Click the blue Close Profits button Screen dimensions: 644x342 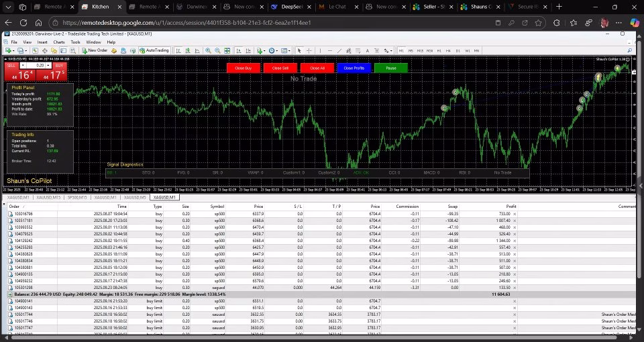click(354, 68)
